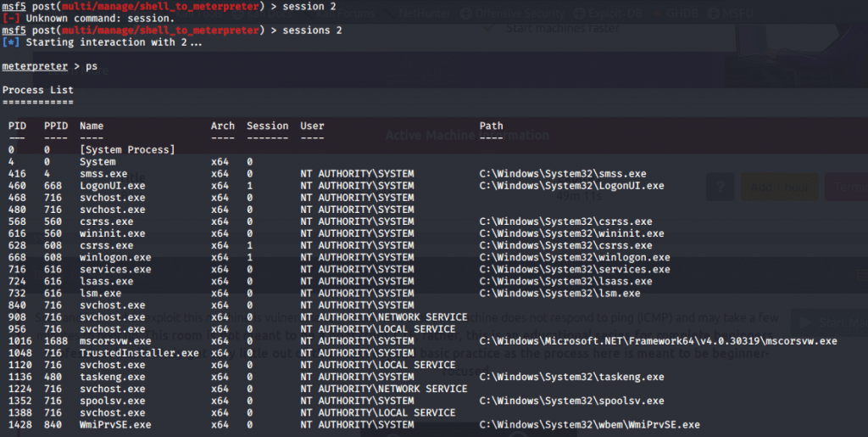Select path C:\Windows\System32\wininit.exe
This screenshot has height=437, width=868.
571,233
